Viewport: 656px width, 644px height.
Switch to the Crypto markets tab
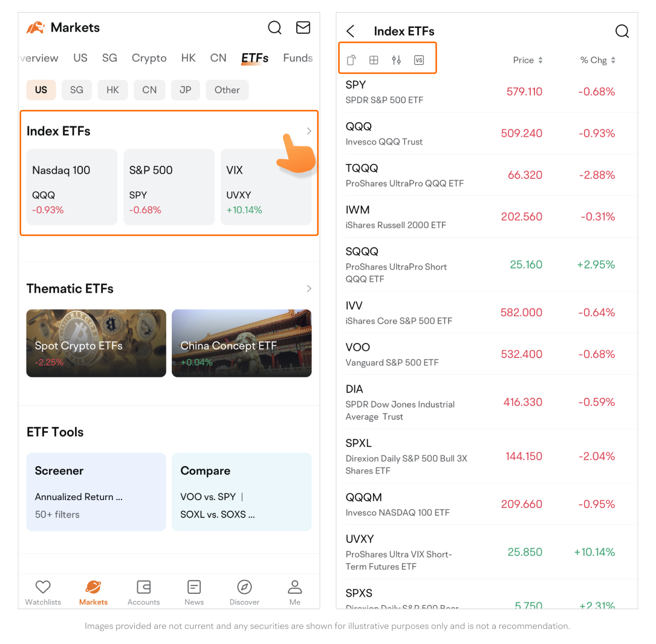tap(149, 58)
